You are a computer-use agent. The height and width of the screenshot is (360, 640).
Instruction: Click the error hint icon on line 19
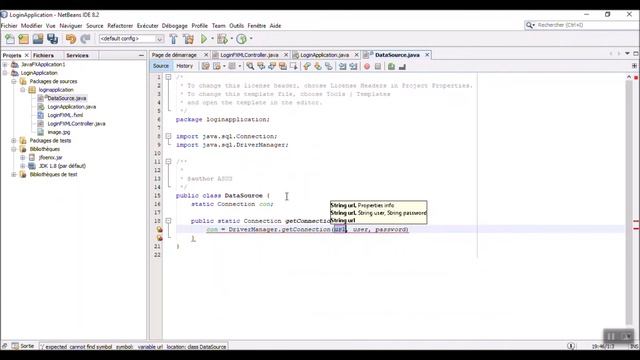click(x=160, y=229)
